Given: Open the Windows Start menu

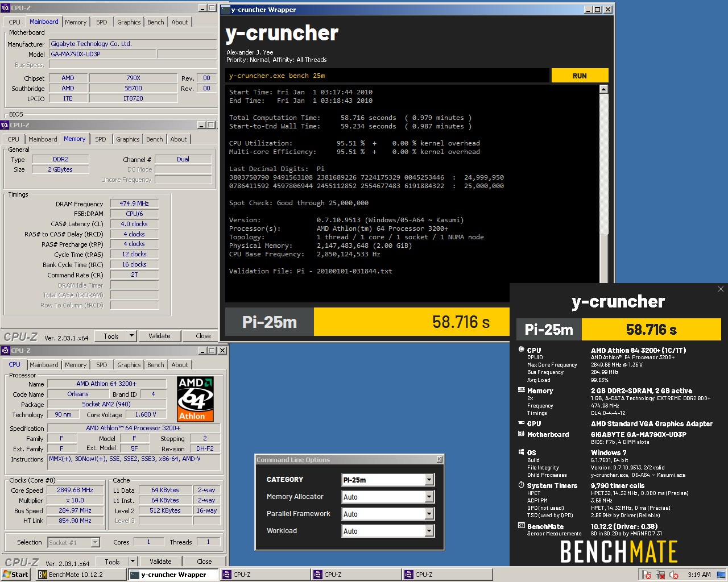Looking at the screenshot, I should coord(15,575).
